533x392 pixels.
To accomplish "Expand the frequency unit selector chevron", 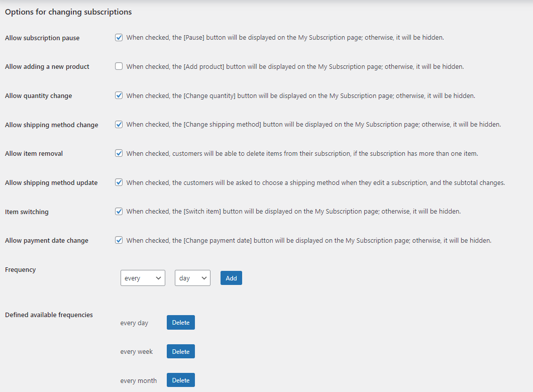I will 204,277.
